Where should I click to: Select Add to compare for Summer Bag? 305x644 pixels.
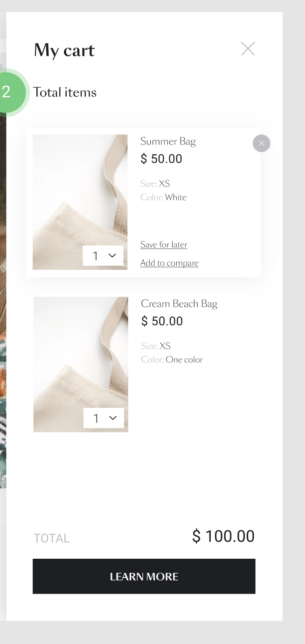[169, 262]
